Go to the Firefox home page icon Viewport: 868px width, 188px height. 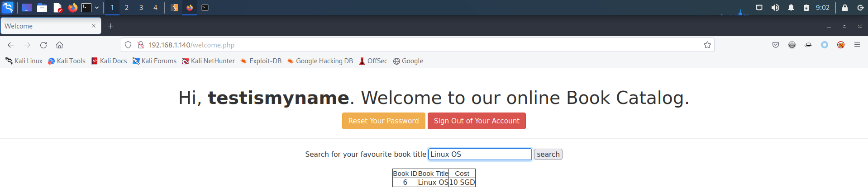coord(59,45)
